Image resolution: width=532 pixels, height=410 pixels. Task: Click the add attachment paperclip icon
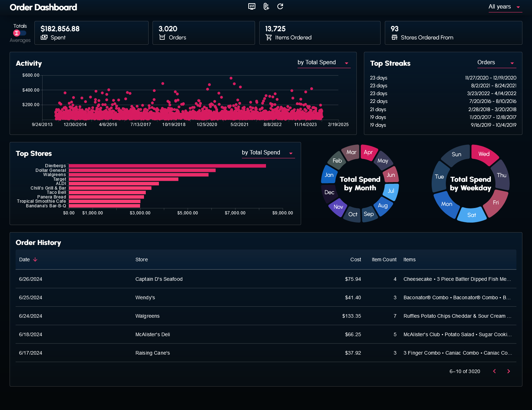click(266, 6)
